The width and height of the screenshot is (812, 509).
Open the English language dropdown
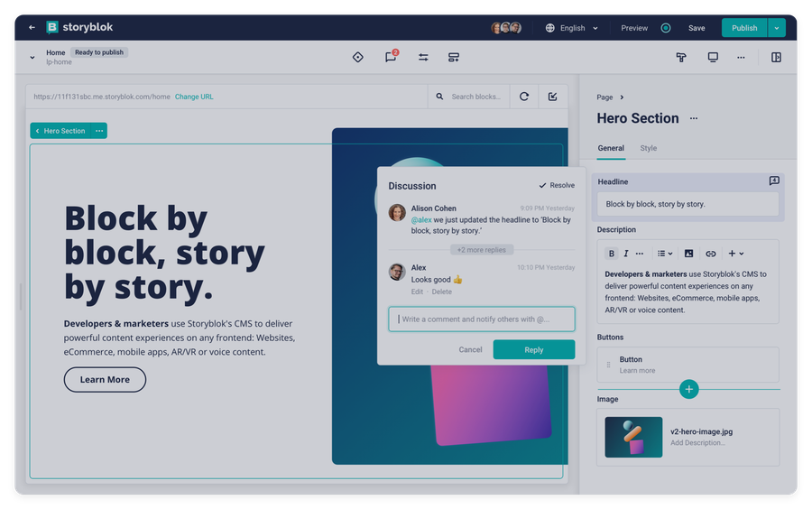[x=572, y=28]
